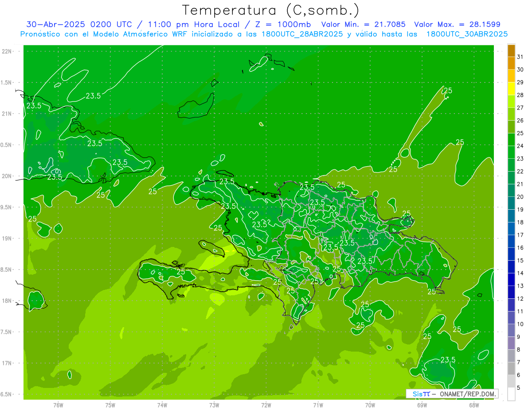
Task: Click the dark blue swatch between 13 and 14
Action: 511,280
